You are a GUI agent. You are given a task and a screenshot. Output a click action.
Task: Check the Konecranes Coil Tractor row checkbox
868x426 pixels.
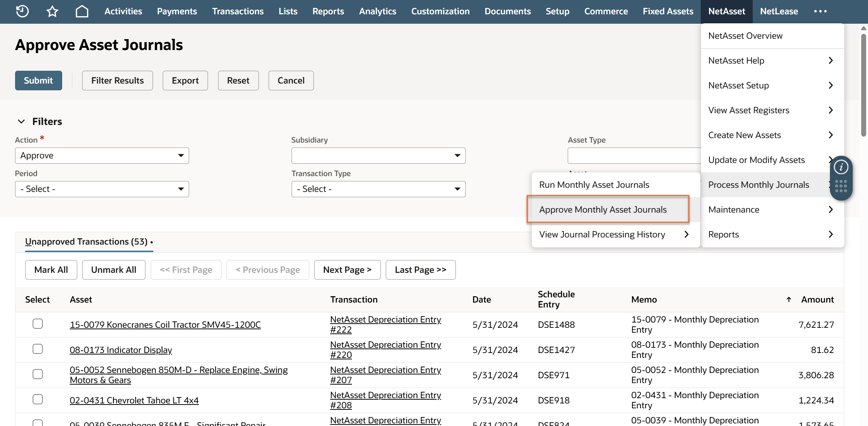tap(38, 324)
